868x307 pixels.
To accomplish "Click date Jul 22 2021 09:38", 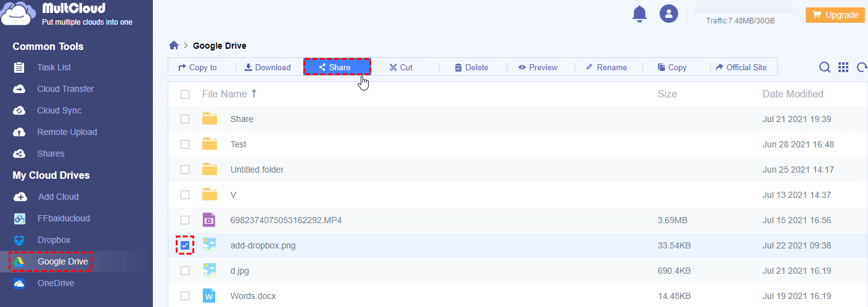I will 796,245.
